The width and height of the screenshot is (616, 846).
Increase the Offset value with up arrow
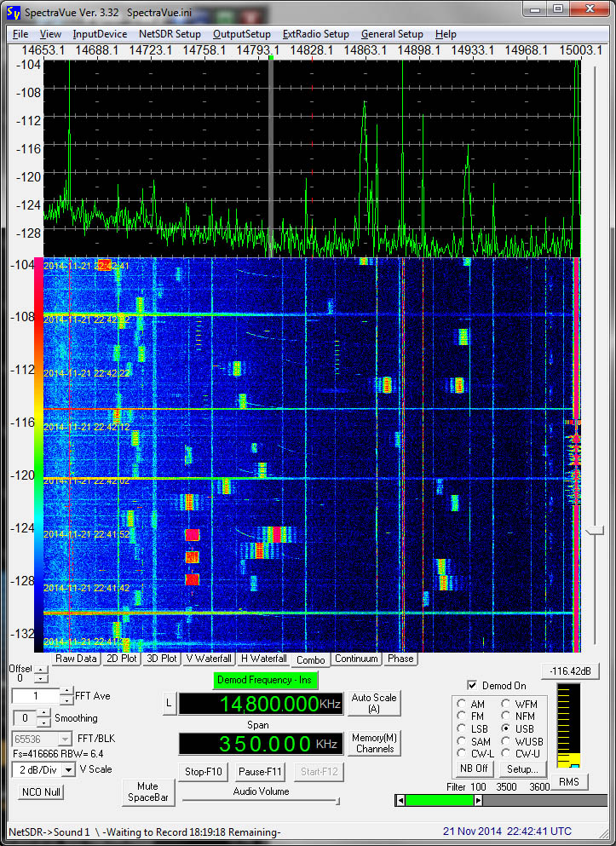pos(41,670)
